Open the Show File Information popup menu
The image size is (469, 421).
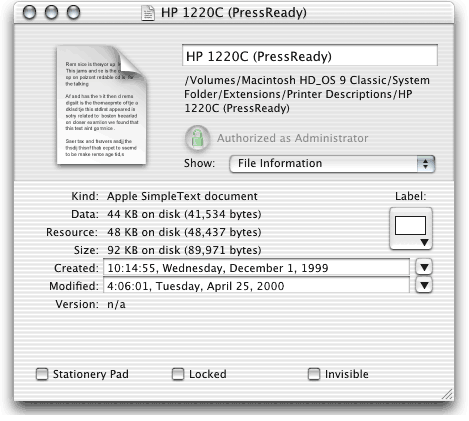tap(332, 164)
